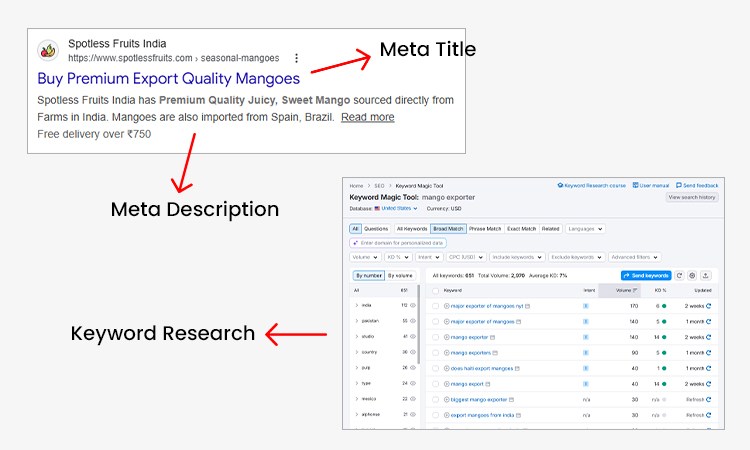Add 'mango exporters' keyword via plus icon
This screenshot has width=750, height=450.
tap(446, 353)
